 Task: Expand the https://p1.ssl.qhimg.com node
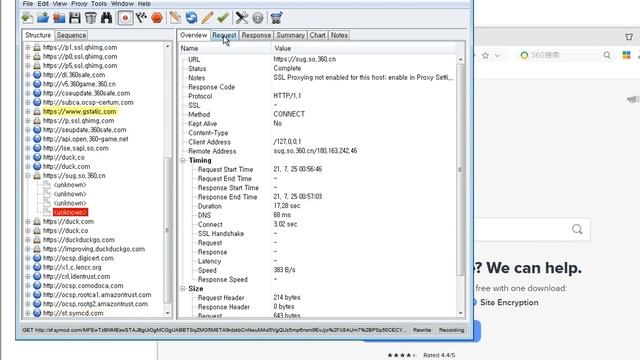click(x=28, y=47)
